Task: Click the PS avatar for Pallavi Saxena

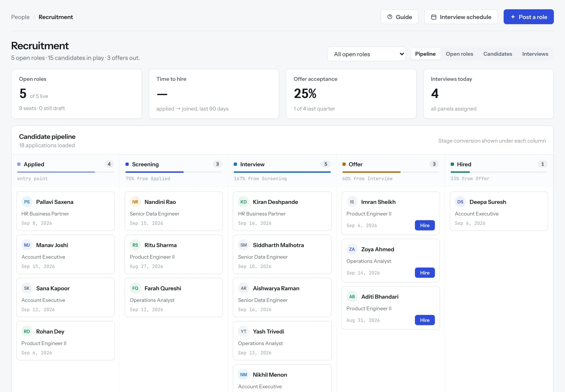Action: tap(27, 202)
